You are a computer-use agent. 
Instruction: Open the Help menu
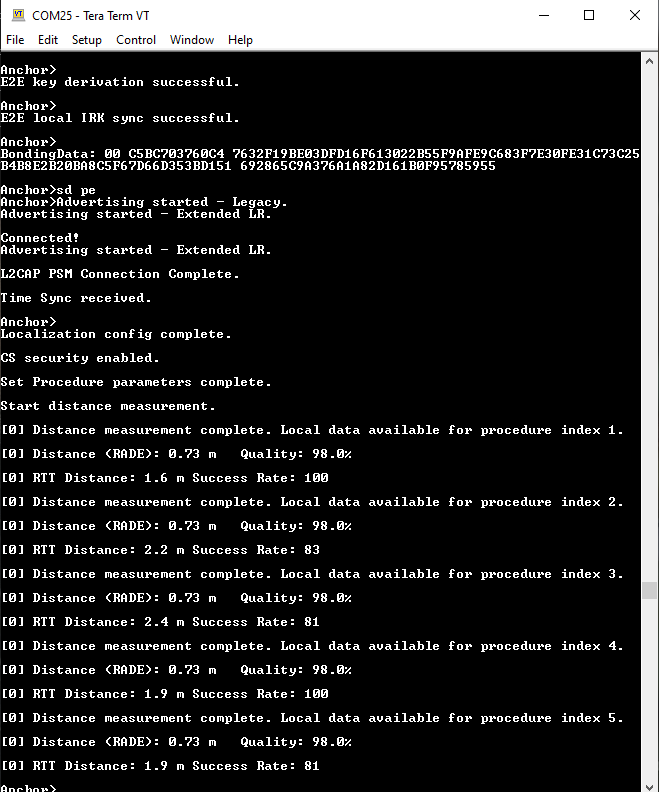point(240,40)
